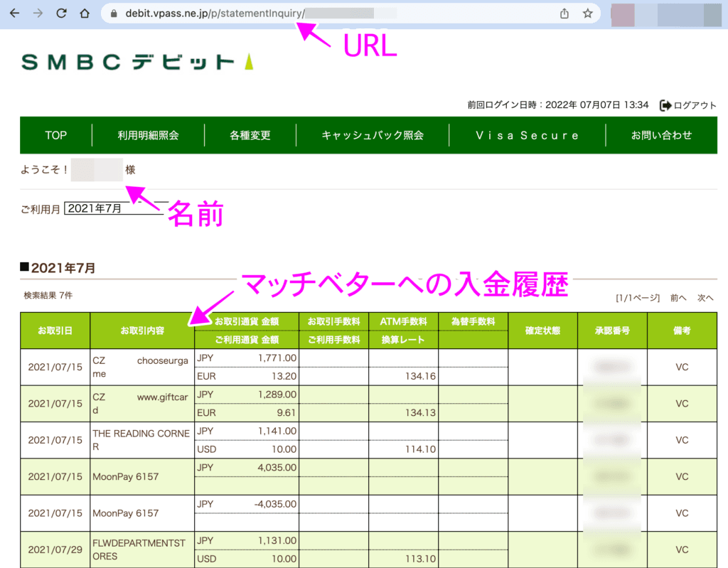Click the CZ www.giftcard transaction description
The width and height of the screenshot is (728, 568).
pos(141,404)
